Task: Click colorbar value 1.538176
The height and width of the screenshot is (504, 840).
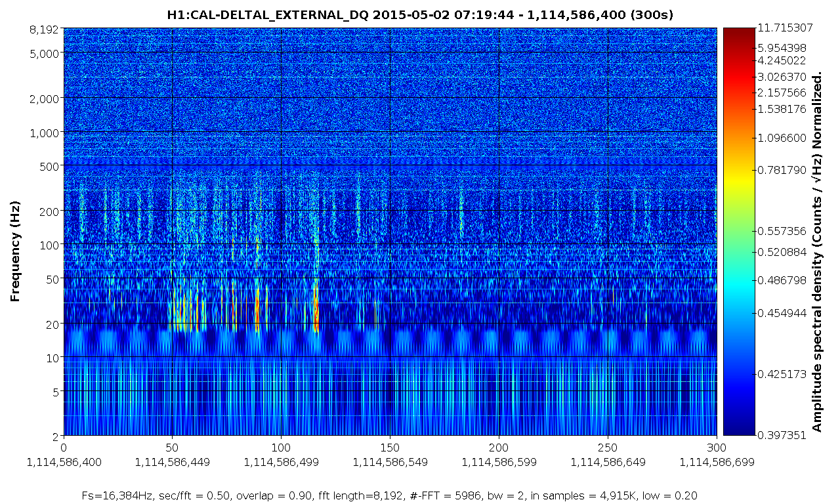Action: 782,108
